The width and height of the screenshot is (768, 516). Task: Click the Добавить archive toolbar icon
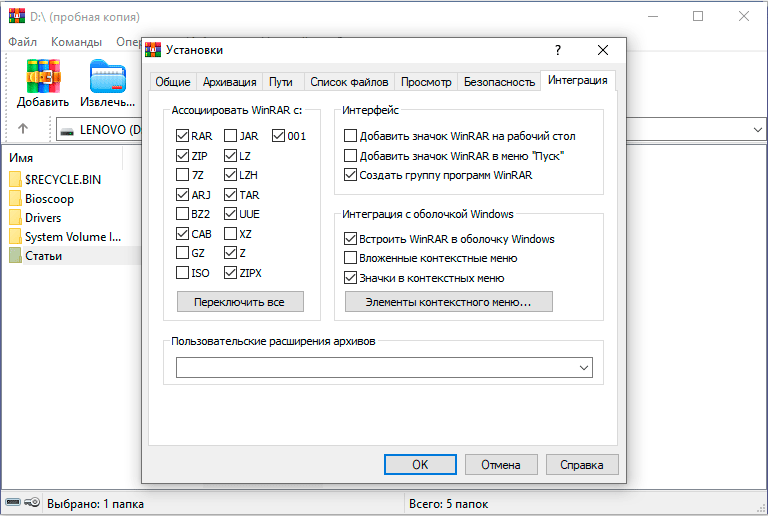(x=43, y=76)
